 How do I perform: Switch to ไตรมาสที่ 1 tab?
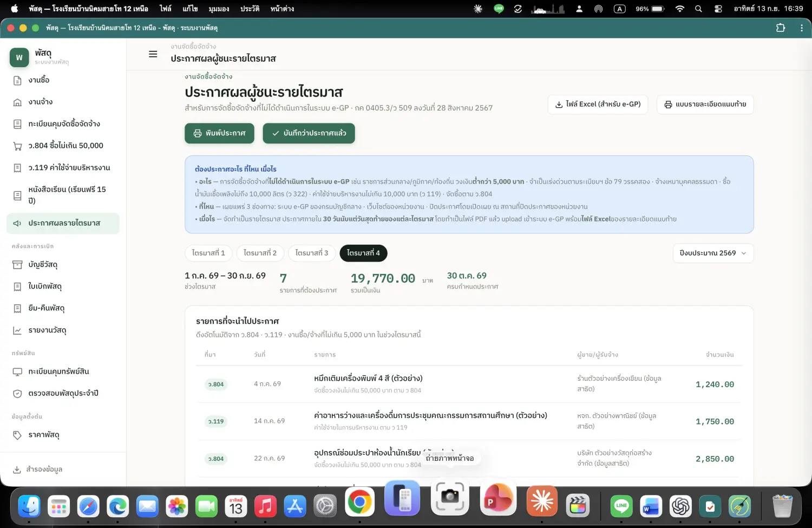[x=208, y=253]
